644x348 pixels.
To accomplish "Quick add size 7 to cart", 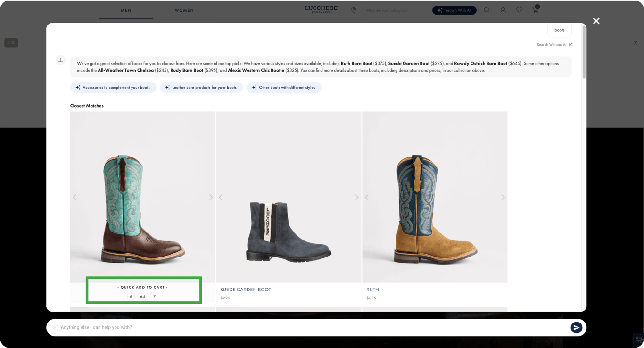I will click(x=154, y=297).
